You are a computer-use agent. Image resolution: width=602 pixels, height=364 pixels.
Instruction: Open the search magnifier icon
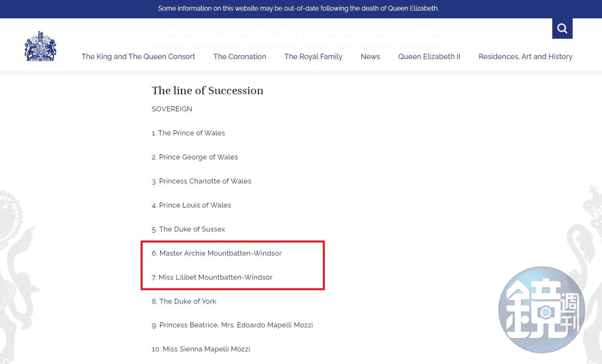click(562, 28)
